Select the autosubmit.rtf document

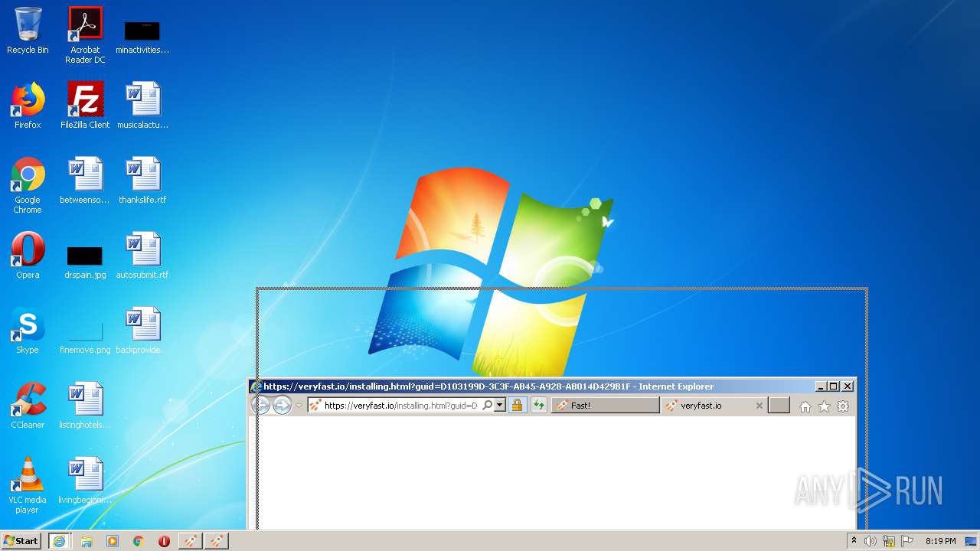pyautogui.click(x=142, y=256)
